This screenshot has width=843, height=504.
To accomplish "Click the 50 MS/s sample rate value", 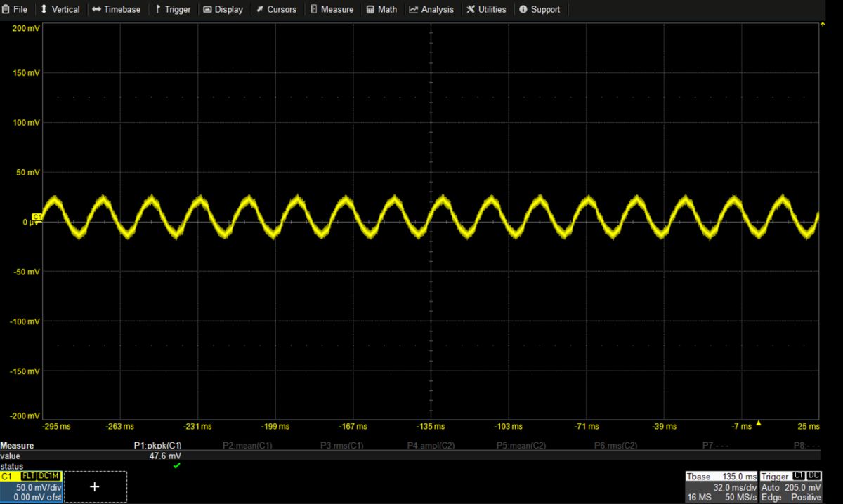I will [x=740, y=497].
